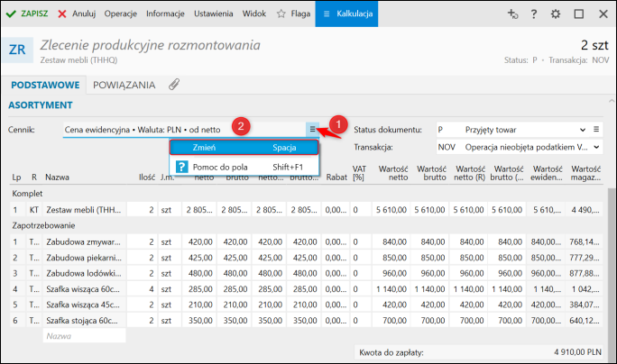617x364 pixels.
Task: Click the 768,14... warehouse value cell
Action: click(x=585, y=241)
